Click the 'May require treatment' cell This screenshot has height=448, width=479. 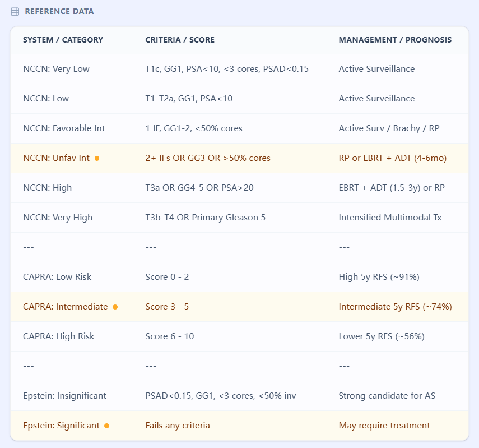pyautogui.click(x=384, y=426)
